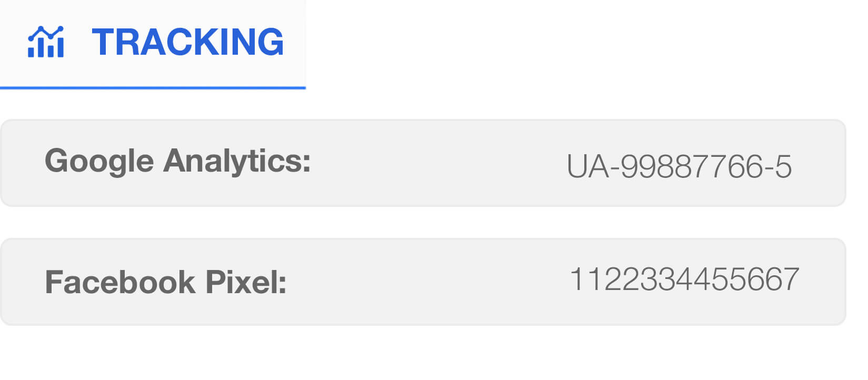The image size is (868, 380).
Task: Click the Google Analytics label
Action: point(178,161)
